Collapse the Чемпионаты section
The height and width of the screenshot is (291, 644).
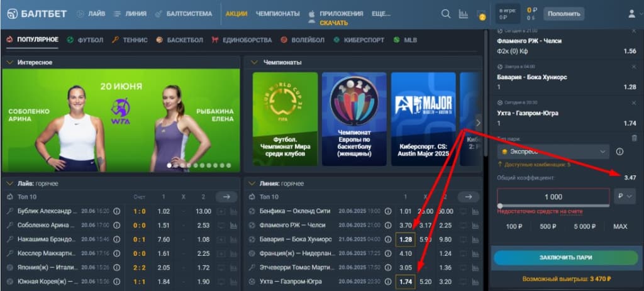pyautogui.click(x=254, y=62)
